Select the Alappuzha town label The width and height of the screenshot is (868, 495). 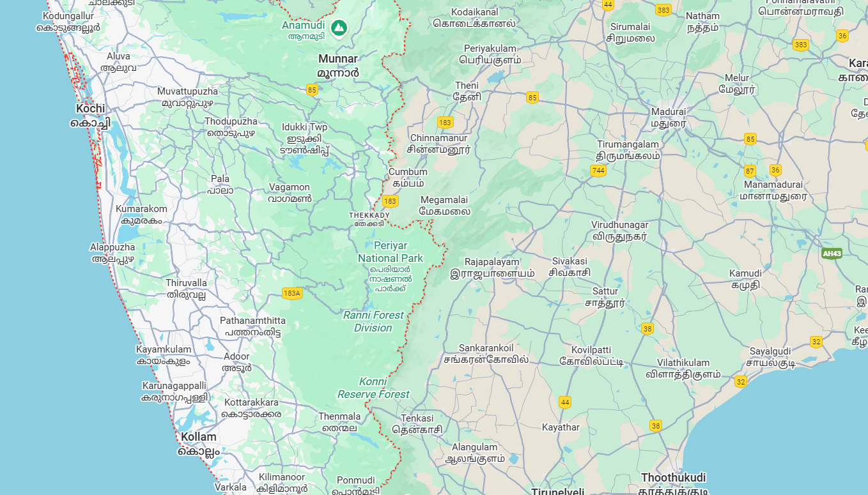(112, 253)
